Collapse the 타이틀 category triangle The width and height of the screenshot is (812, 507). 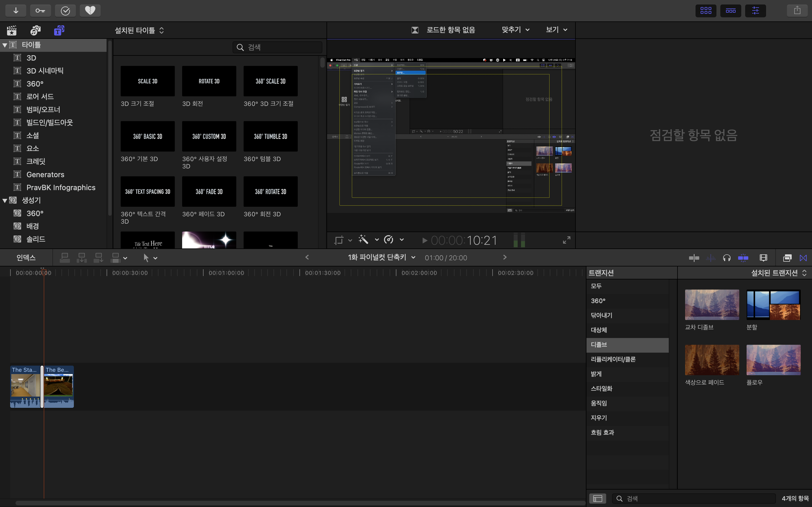point(5,45)
